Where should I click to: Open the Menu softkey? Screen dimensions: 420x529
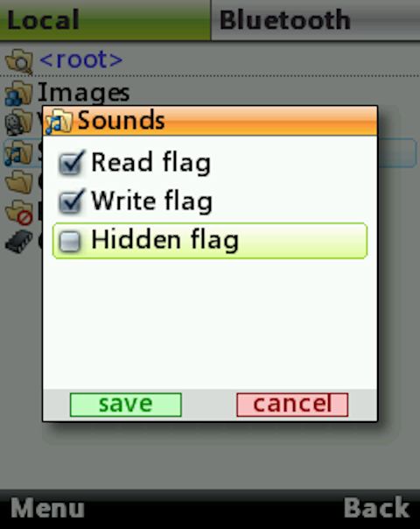tap(47, 508)
